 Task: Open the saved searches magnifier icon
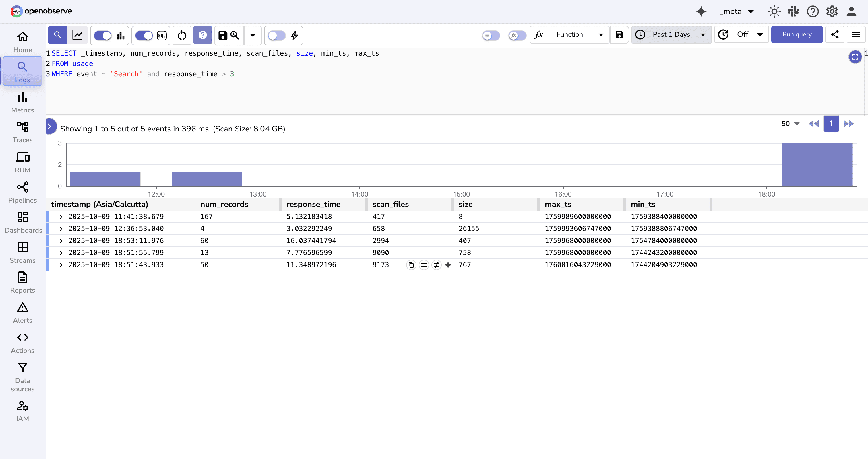[235, 35]
